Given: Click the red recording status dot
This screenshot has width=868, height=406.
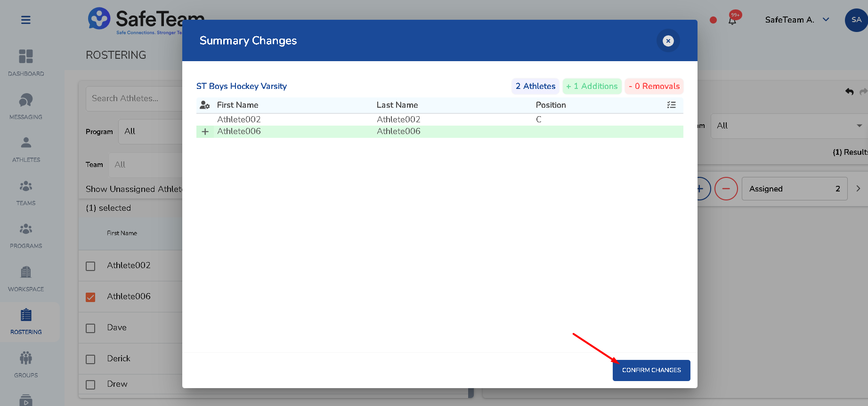Looking at the screenshot, I should click(x=713, y=20).
